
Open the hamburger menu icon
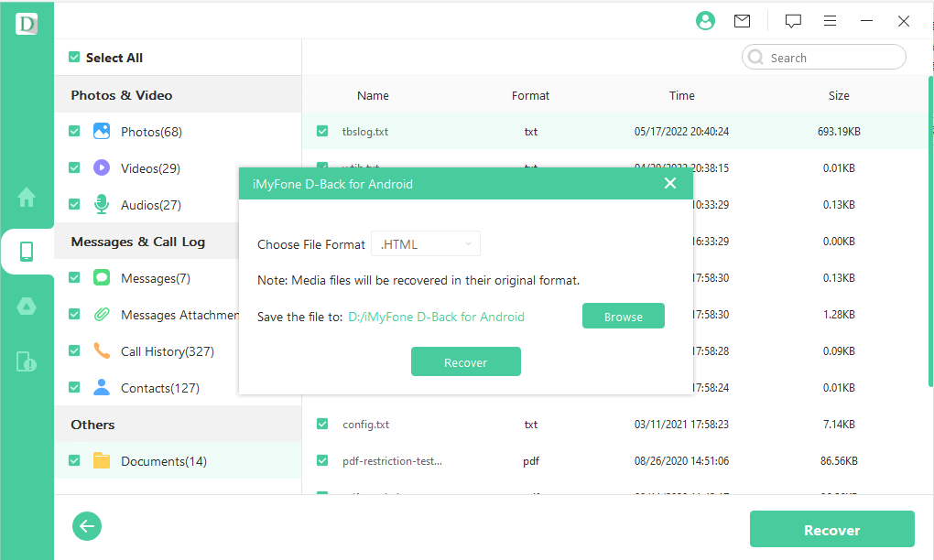point(830,21)
